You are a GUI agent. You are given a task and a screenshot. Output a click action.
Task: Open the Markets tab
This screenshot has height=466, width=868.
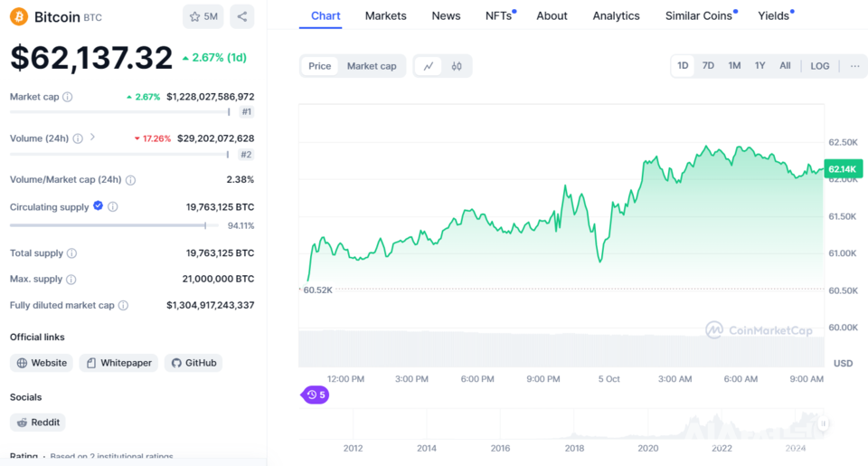385,15
